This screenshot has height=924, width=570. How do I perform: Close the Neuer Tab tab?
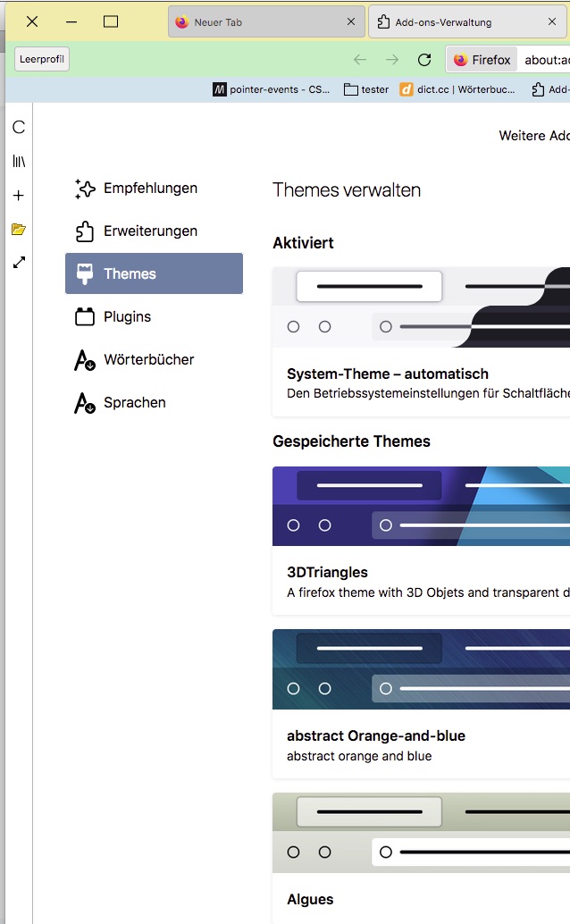coord(351,22)
